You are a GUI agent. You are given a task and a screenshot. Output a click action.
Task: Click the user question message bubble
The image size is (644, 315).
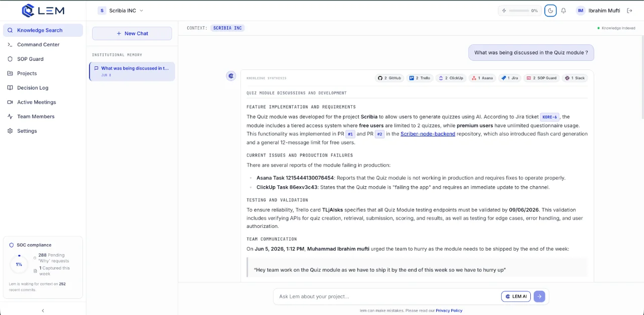[531, 52]
